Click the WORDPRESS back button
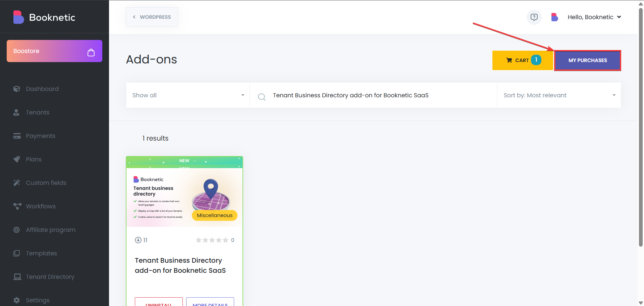The width and height of the screenshot is (644, 306). tap(152, 17)
